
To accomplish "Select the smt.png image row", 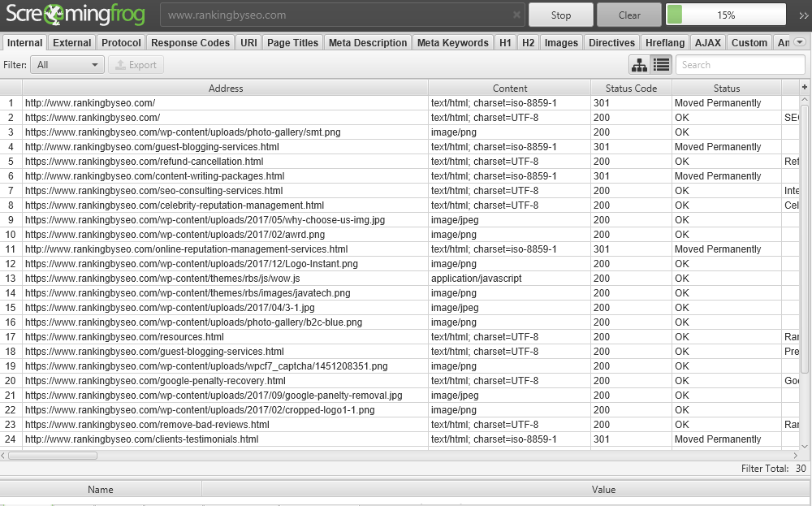I will (399, 132).
